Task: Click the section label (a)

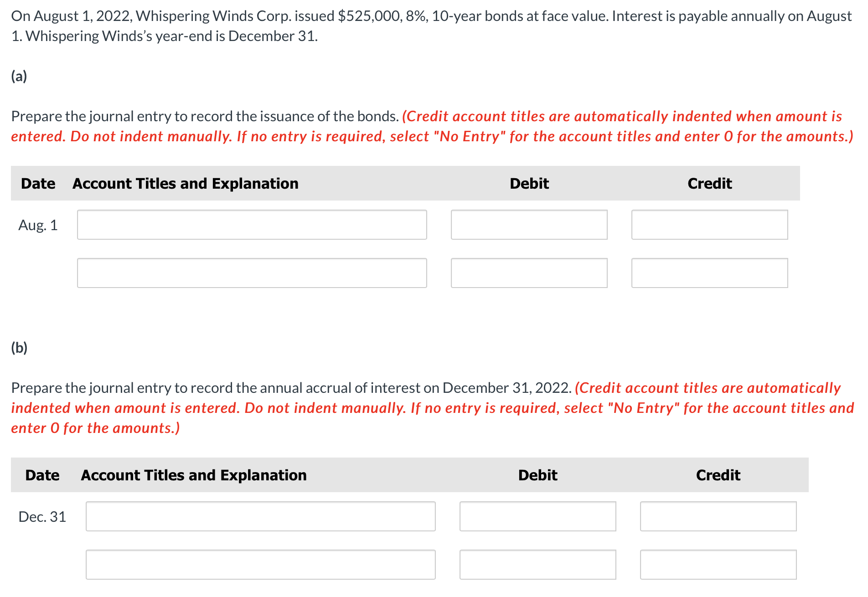Action: 18,76
